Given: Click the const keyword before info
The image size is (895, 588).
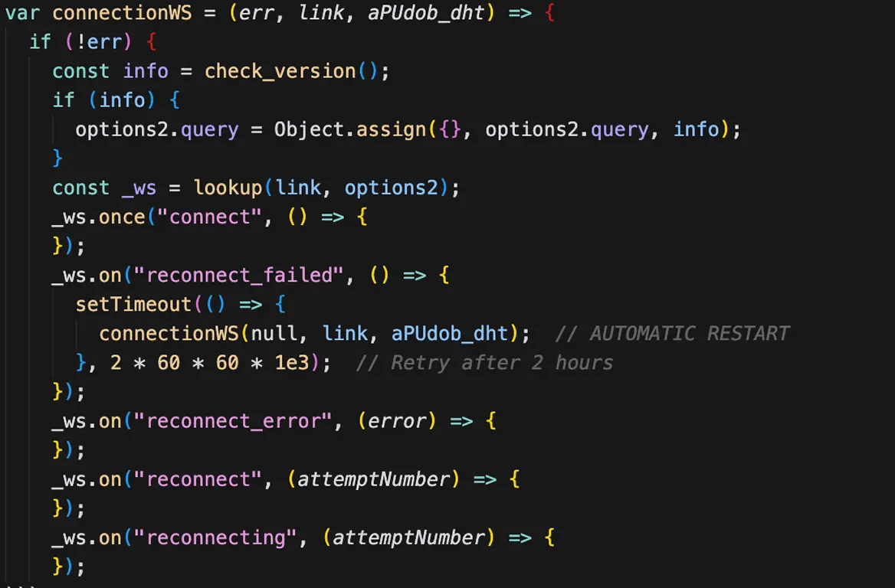Looking at the screenshot, I should (x=80, y=70).
